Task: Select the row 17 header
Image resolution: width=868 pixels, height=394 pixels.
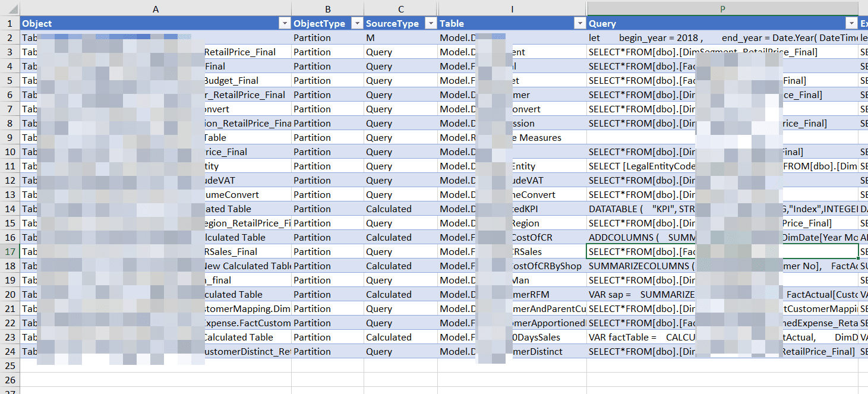Action: (x=10, y=251)
